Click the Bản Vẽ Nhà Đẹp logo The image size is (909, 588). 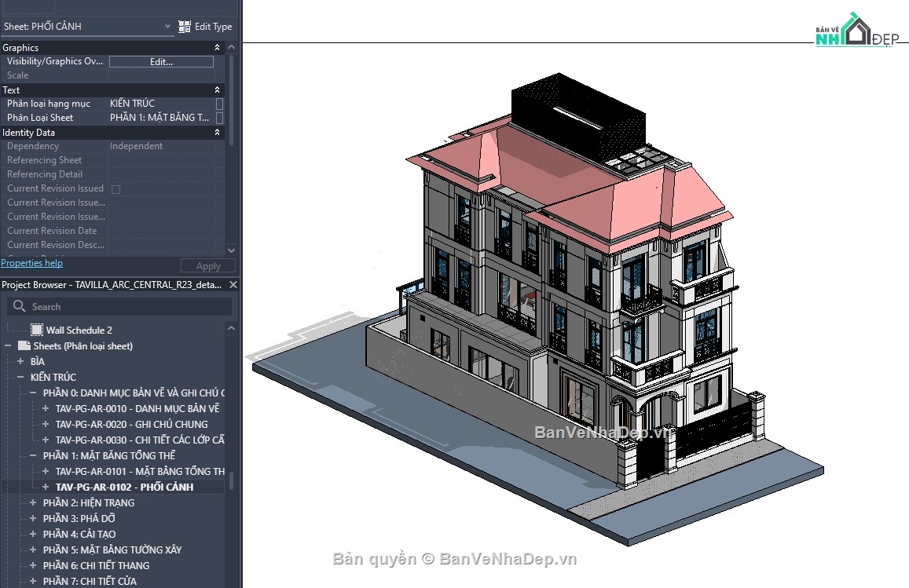(857, 30)
